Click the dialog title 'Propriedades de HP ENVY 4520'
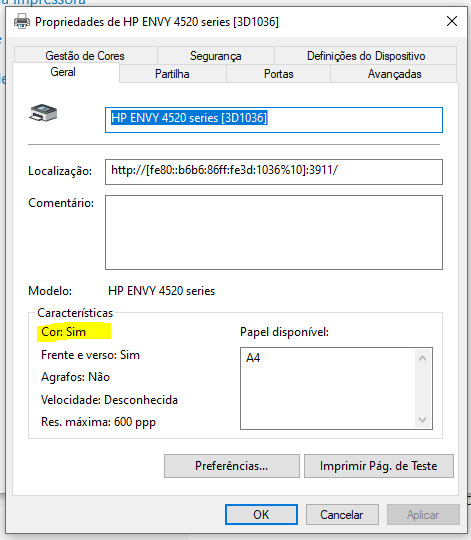Screen dimensions: 471x540 tap(157, 22)
